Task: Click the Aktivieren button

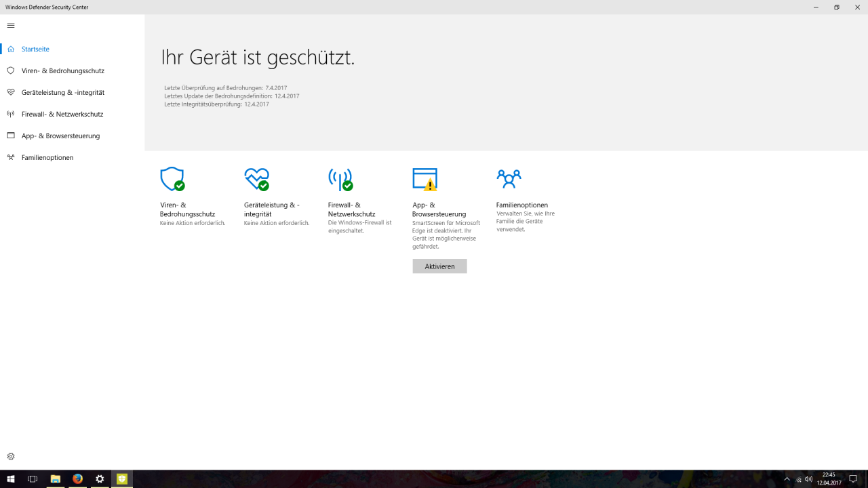Action: pyautogui.click(x=439, y=266)
